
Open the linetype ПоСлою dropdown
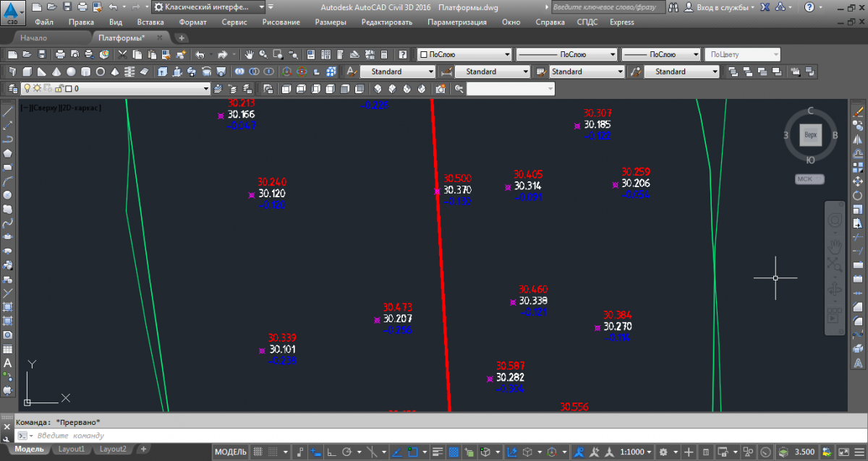coord(566,54)
